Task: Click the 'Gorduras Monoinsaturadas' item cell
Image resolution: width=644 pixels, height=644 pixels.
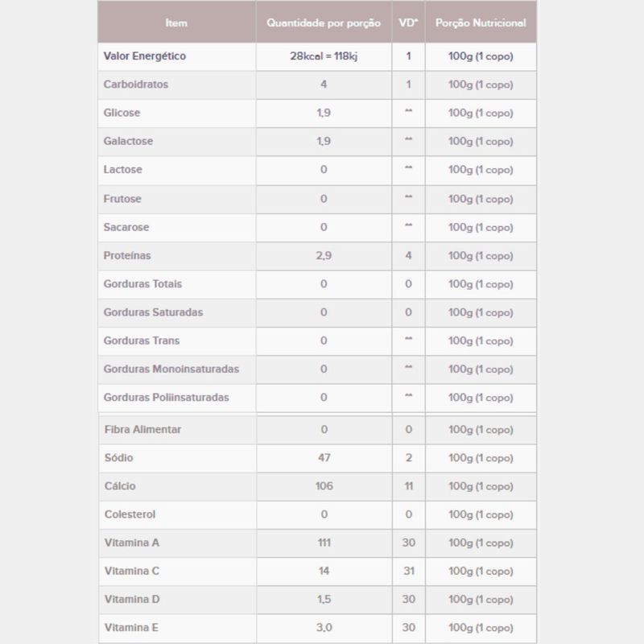Action: (171, 369)
